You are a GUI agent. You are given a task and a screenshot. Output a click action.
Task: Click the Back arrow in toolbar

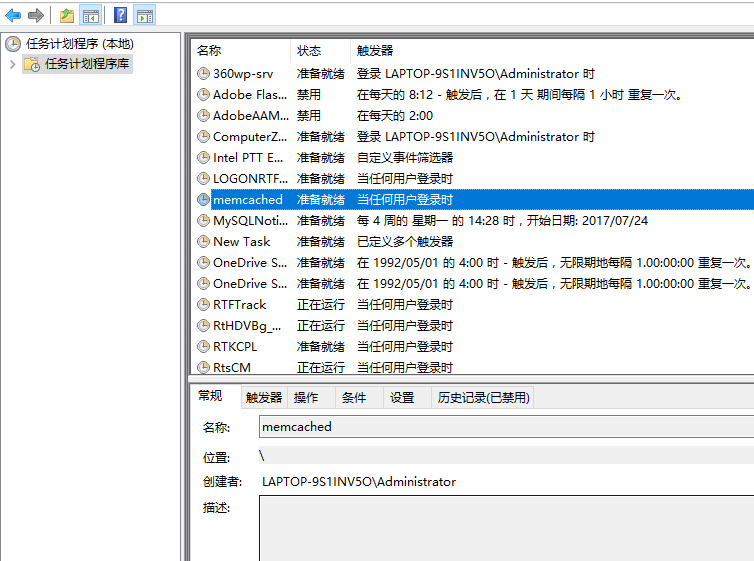13,15
